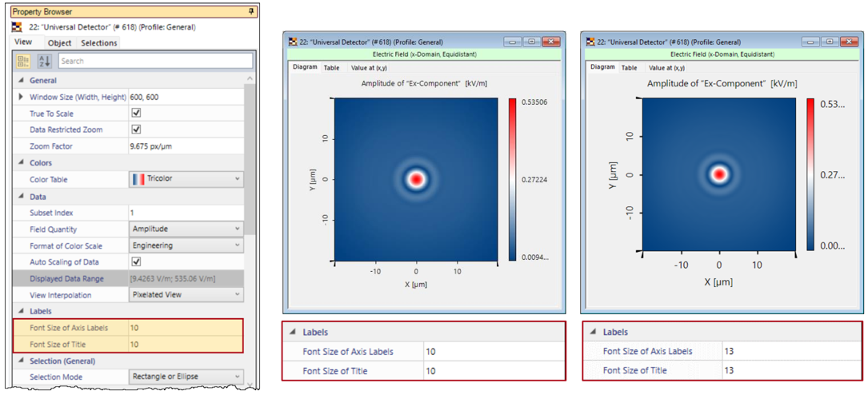Click the Property Browser title bar
The image size is (868, 395).
pyautogui.click(x=133, y=11)
